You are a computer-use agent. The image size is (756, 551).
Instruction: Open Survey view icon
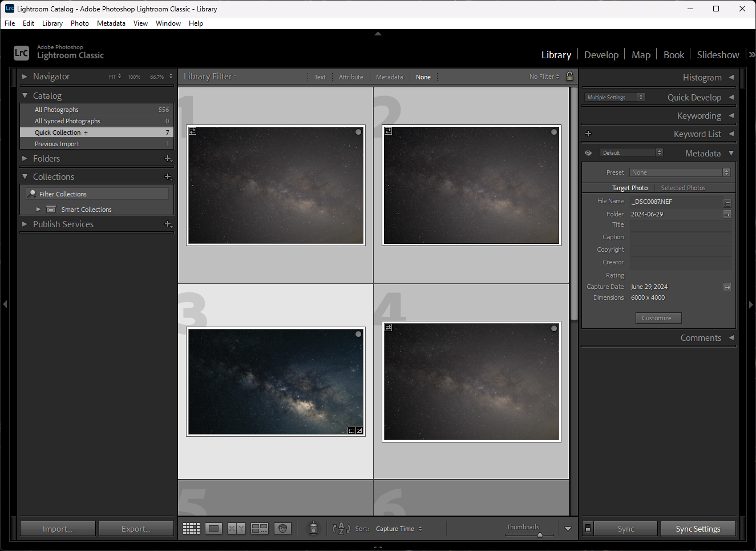click(260, 529)
